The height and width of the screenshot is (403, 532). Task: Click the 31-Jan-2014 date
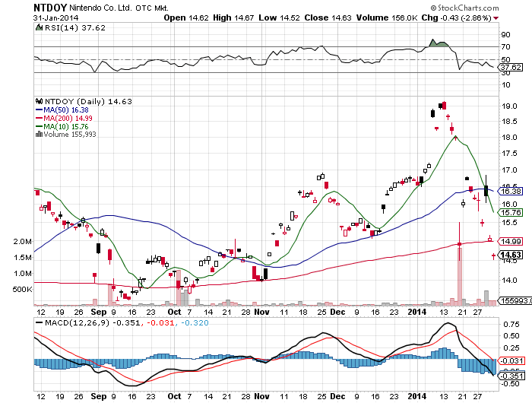click(56, 18)
